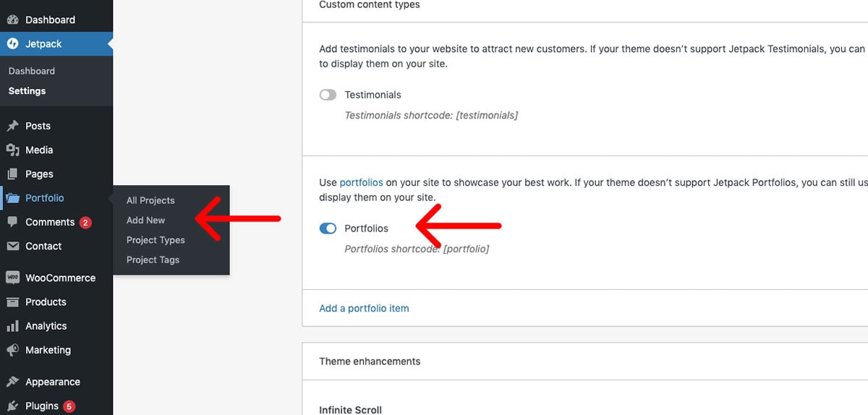The height and width of the screenshot is (415, 868).
Task: Open Jetpack Settings submenu item
Action: coord(27,91)
